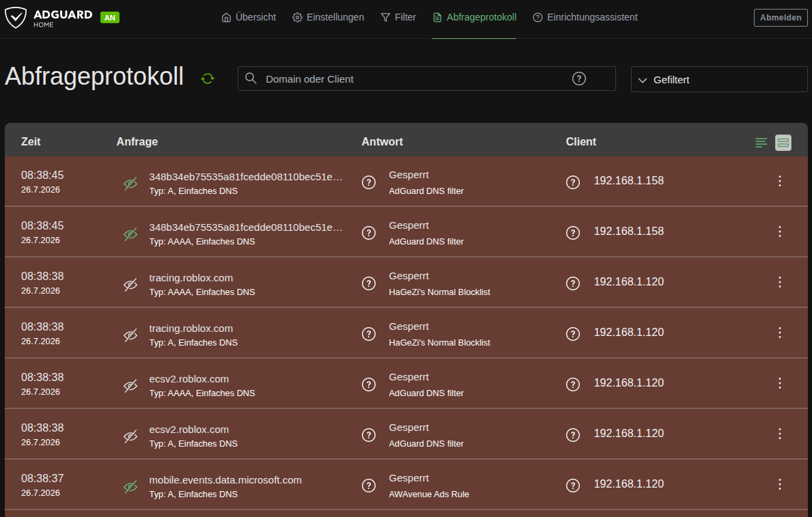Go to the Übersicht page
Image resolution: width=812 pixels, height=517 pixels.
coord(249,17)
